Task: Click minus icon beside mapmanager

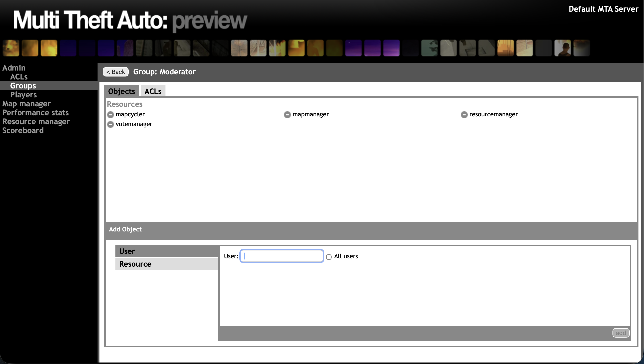Action: click(x=287, y=115)
